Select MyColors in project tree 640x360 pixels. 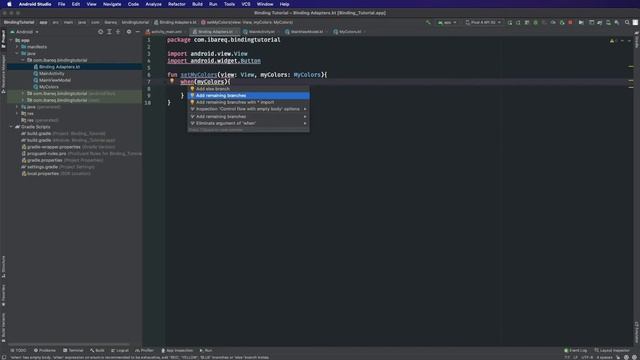pyautogui.click(x=49, y=87)
